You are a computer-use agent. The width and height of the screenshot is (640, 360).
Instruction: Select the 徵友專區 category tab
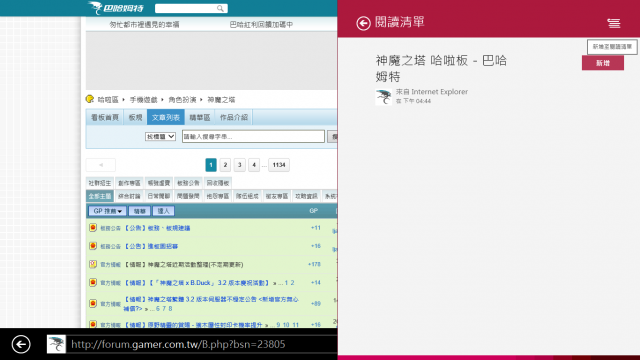point(277,196)
